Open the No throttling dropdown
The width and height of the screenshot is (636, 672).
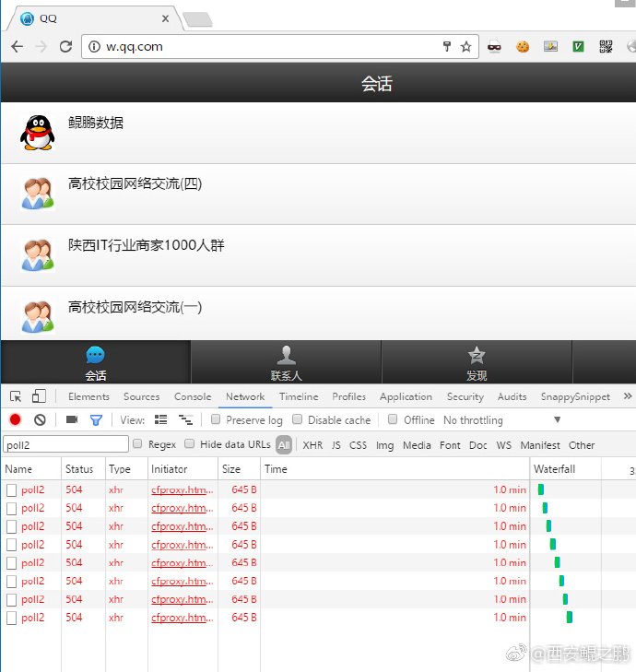(501, 420)
